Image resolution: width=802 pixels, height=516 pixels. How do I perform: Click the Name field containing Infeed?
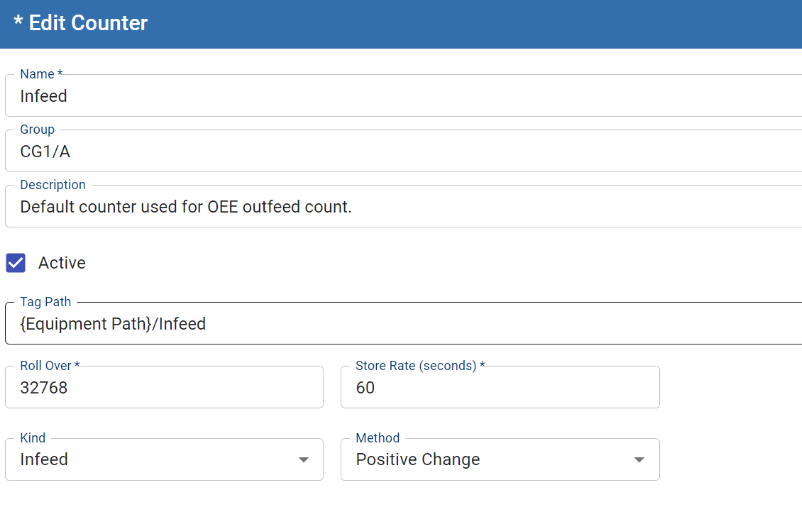click(400, 97)
